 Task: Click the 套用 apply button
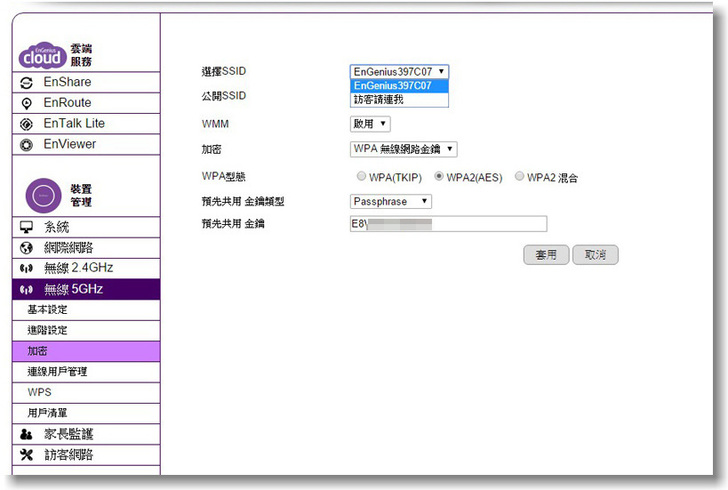[546, 255]
